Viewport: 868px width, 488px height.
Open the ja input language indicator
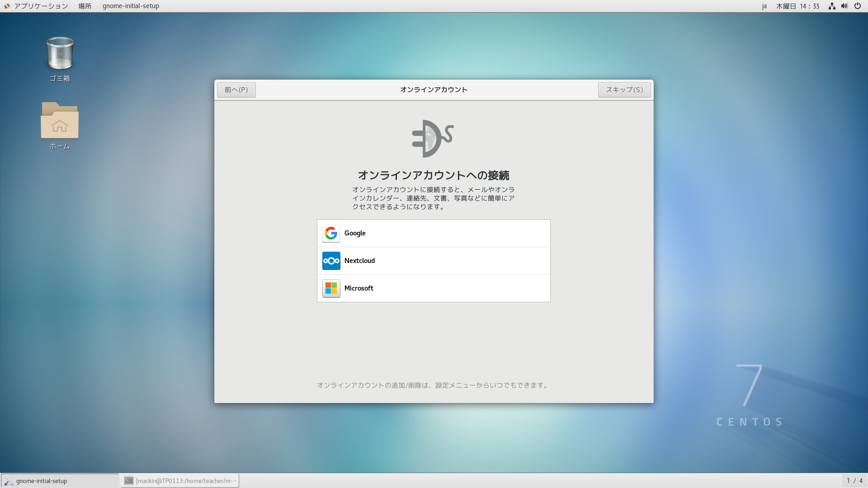(x=764, y=6)
